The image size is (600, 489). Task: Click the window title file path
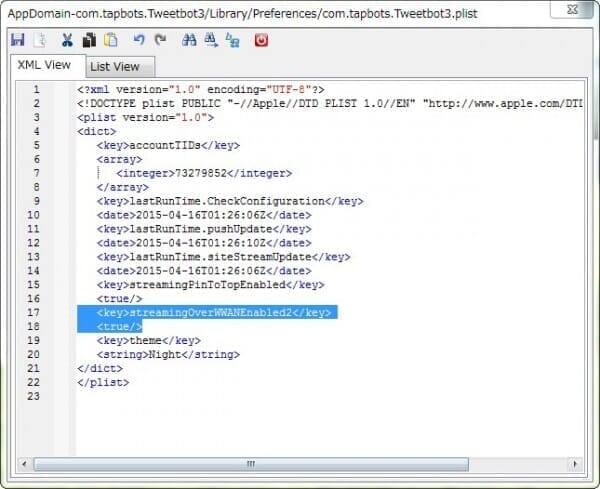coord(243,14)
